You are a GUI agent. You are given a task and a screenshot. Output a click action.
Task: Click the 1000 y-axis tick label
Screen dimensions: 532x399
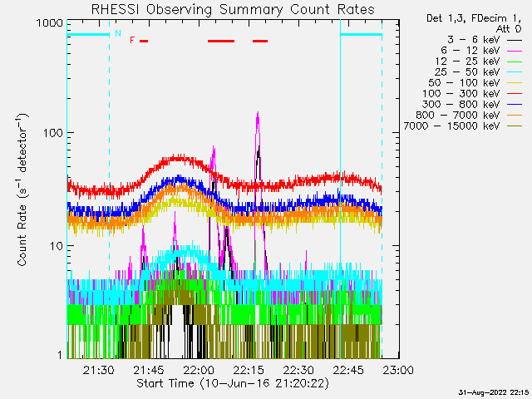click(x=50, y=23)
